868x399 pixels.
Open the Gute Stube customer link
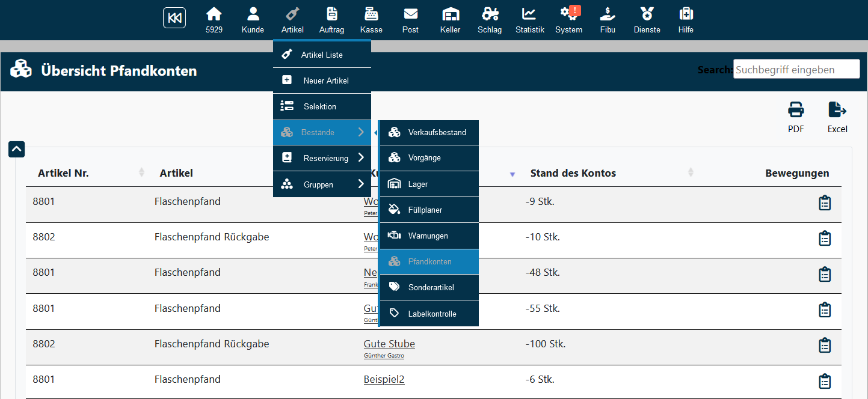pyautogui.click(x=389, y=344)
